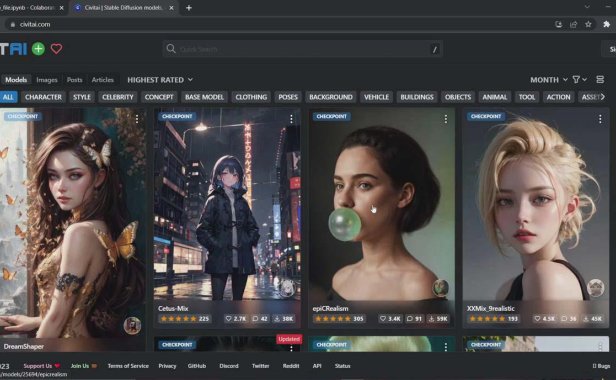This screenshot has height=380, width=616.
Task: Click creator avatar on XXMix_9realistic card
Action: tap(596, 288)
